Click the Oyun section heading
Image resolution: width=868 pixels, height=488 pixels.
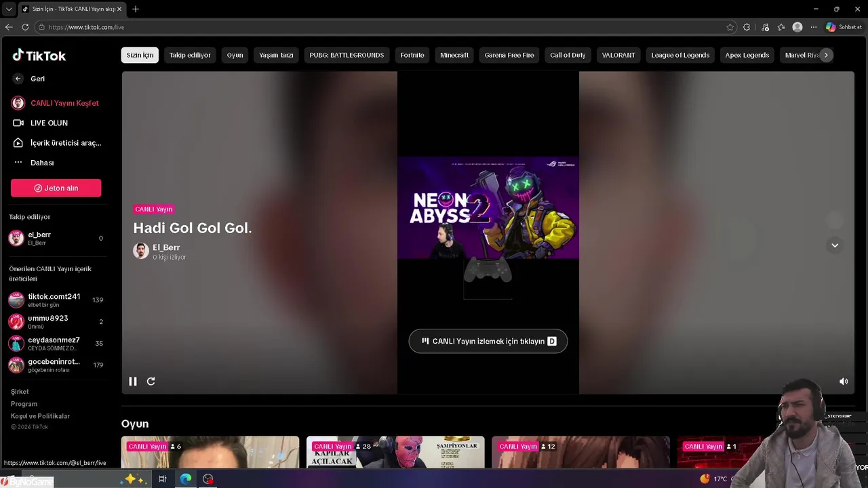(135, 424)
